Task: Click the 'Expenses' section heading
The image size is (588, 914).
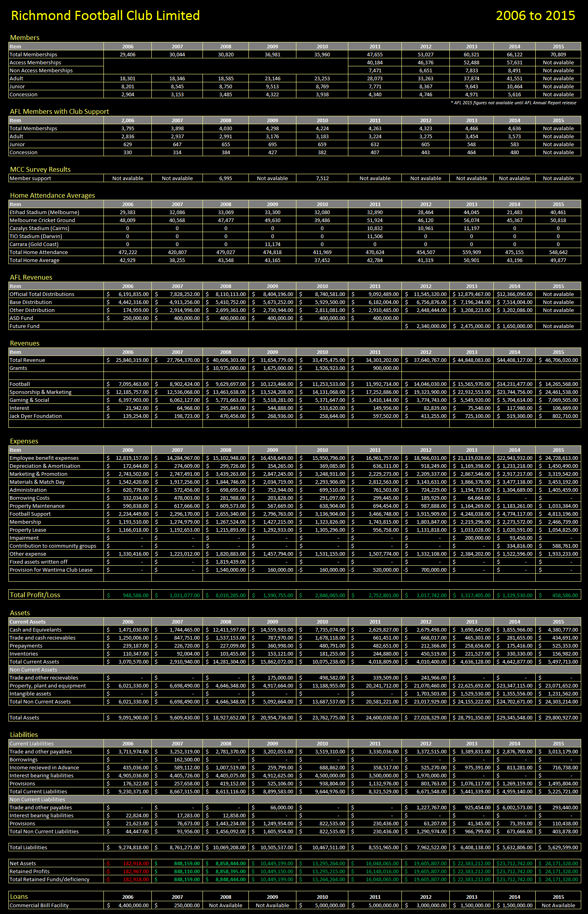Action: coord(24,441)
